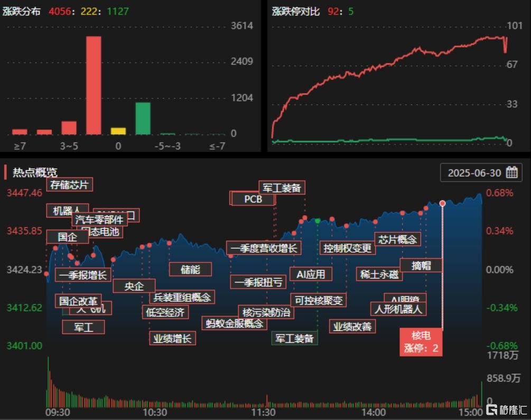Click the 核电涨停 red tooltip box
The image size is (531, 420).
422,341
